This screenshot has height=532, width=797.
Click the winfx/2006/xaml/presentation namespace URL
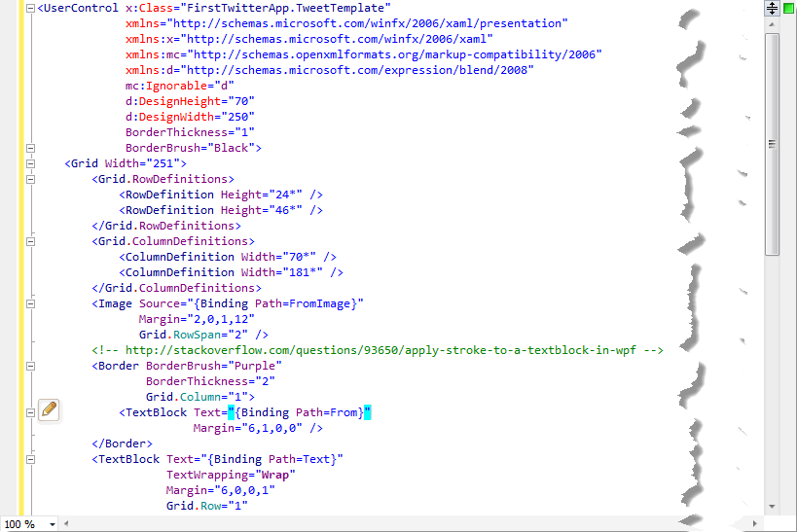click(x=367, y=23)
